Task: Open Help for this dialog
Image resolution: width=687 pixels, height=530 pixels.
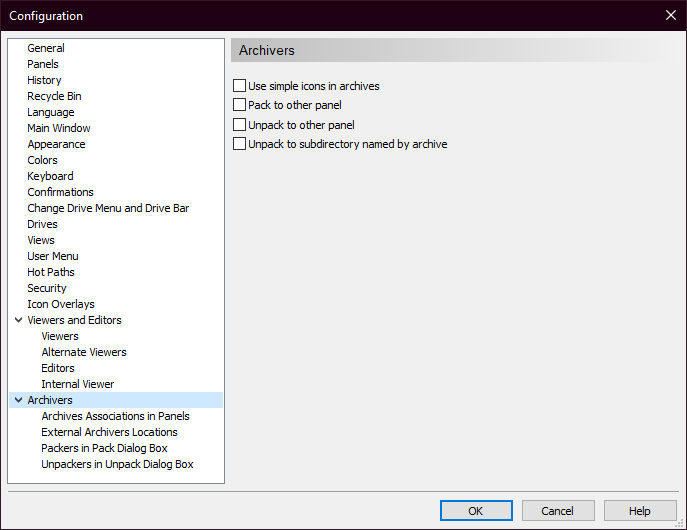Action: click(x=640, y=511)
